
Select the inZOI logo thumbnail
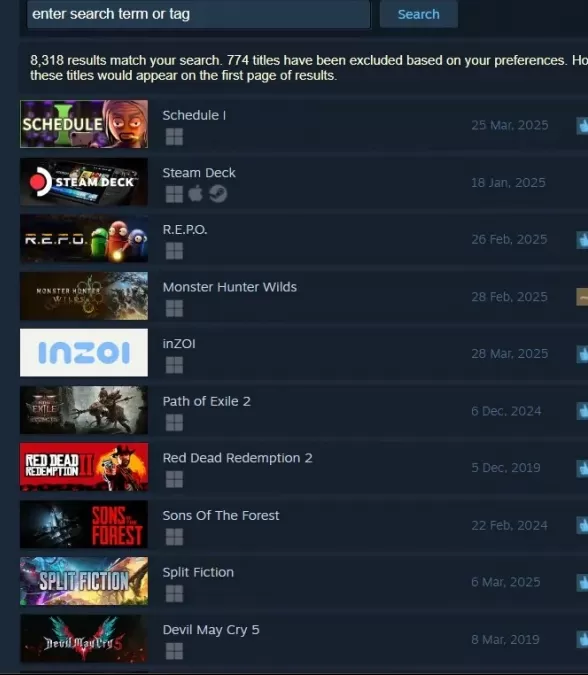click(x=84, y=353)
